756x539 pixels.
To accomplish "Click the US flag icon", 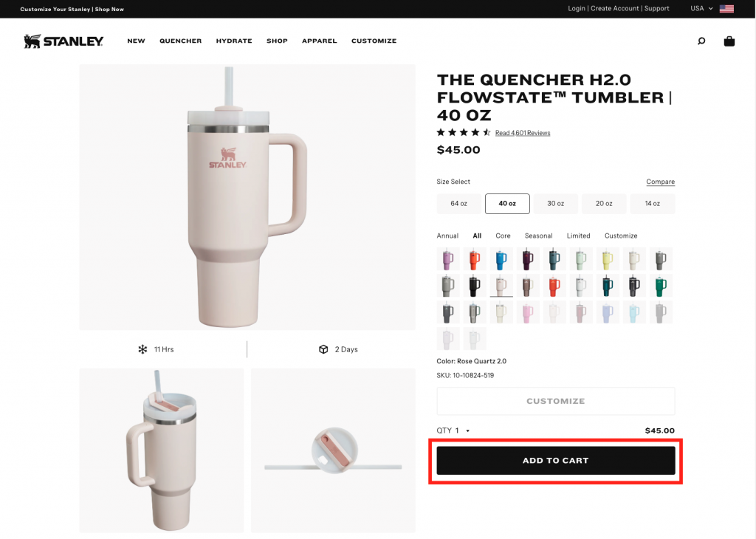I will click(726, 9).
